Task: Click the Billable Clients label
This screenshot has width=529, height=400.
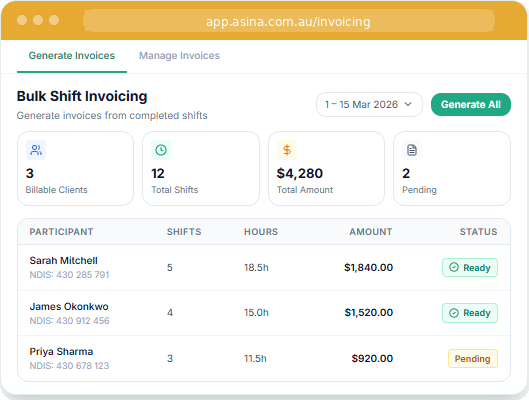Action: (x=56, y=190)
